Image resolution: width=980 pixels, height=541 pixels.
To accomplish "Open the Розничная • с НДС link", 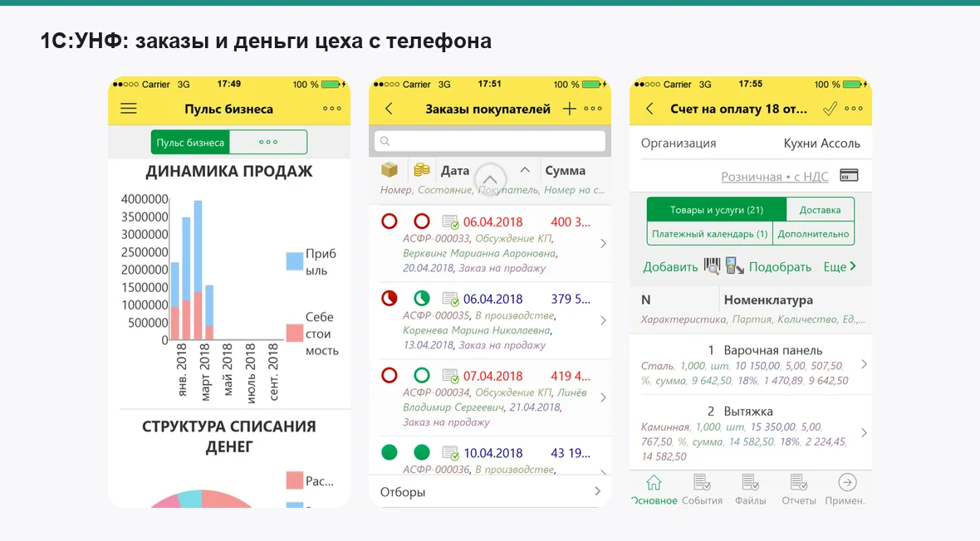I will point(774,177).
